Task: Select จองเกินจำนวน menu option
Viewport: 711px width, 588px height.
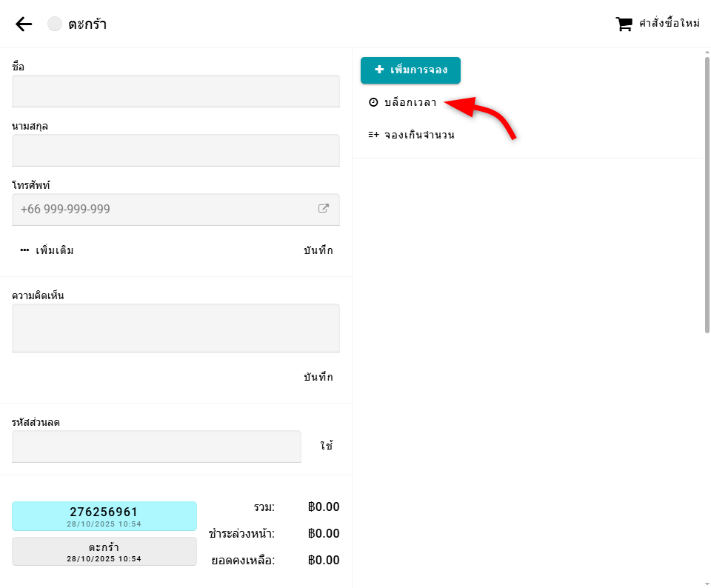Action: (x=419, y=135)
